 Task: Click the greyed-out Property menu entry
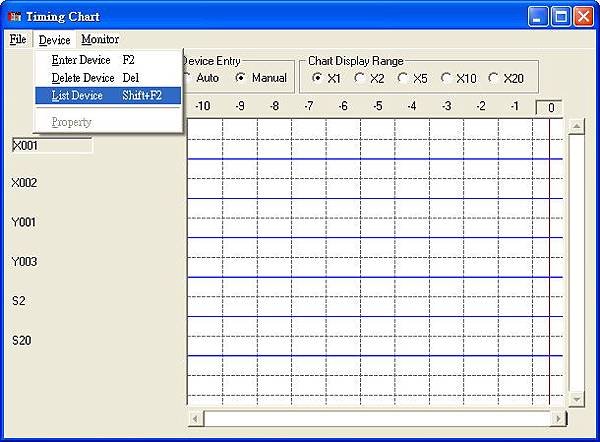click(108, 122)
